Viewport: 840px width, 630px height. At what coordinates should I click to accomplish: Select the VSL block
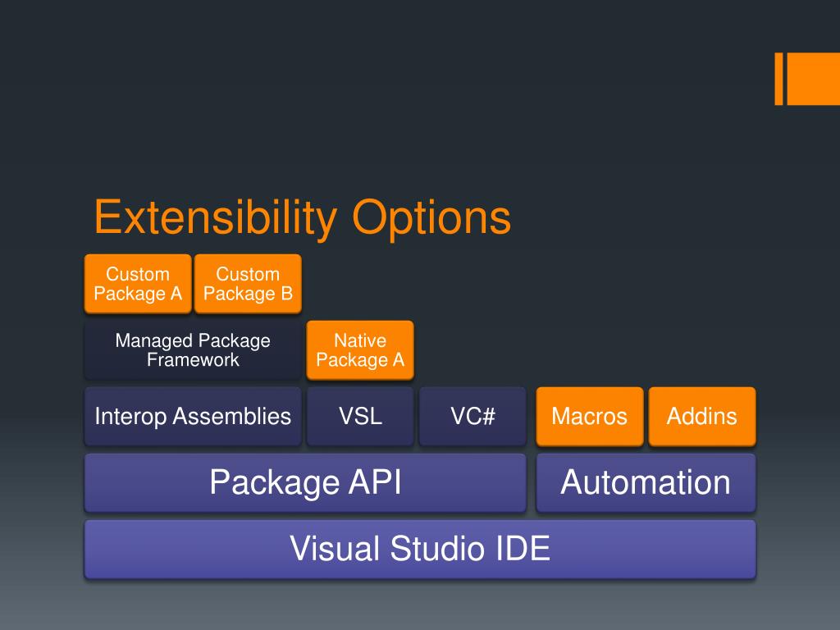pyautogui.click(x=360, y=416)
